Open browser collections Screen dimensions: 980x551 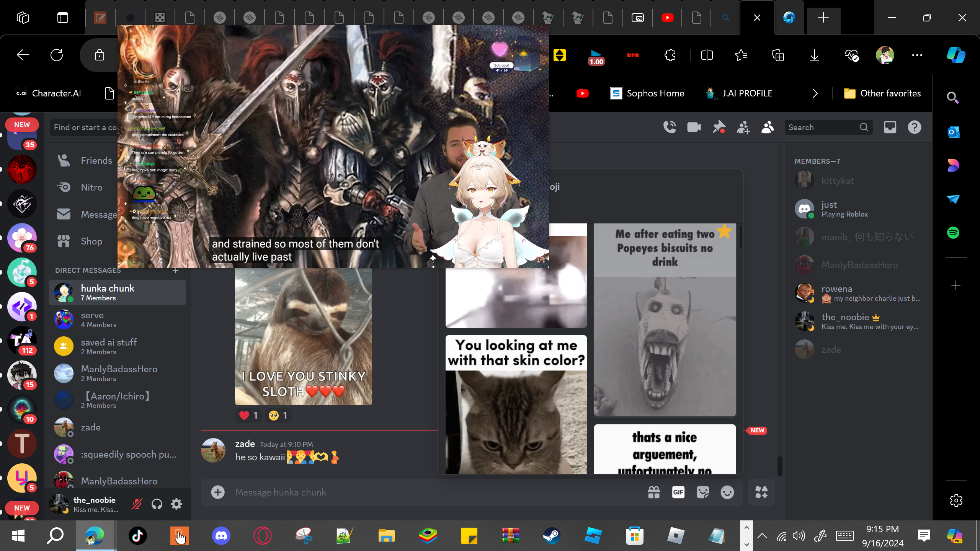778,55
